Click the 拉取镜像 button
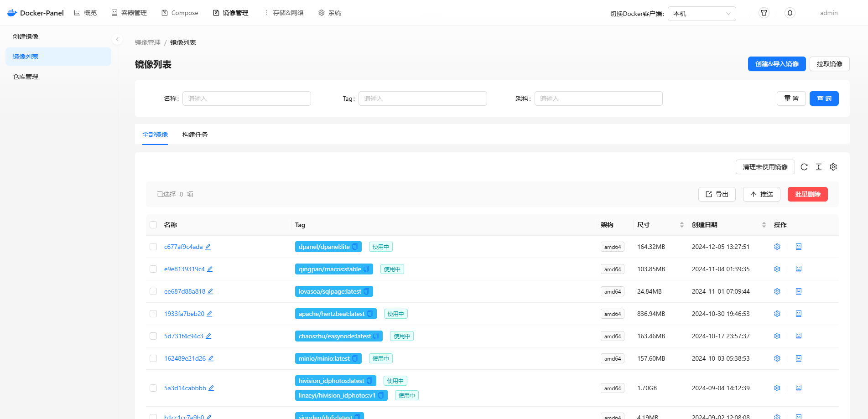The image size is (868, 419). [x=829, y=64]
